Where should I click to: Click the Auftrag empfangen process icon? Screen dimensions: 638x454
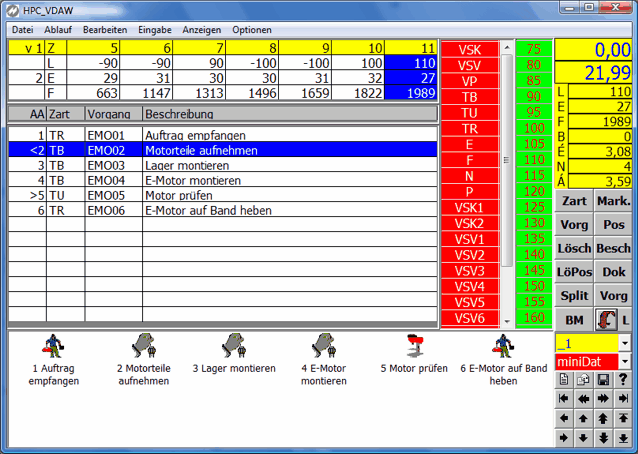[53, 346]
